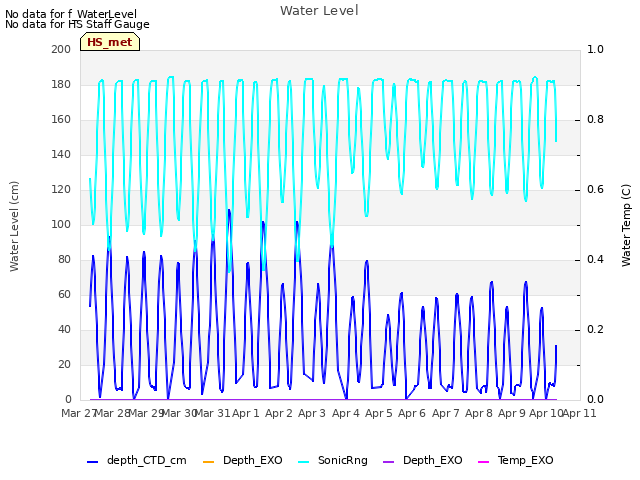Screen dimensions: 640x480
Task: Click the Mar 27 x-axis tick label
Action: pos(79,413)
